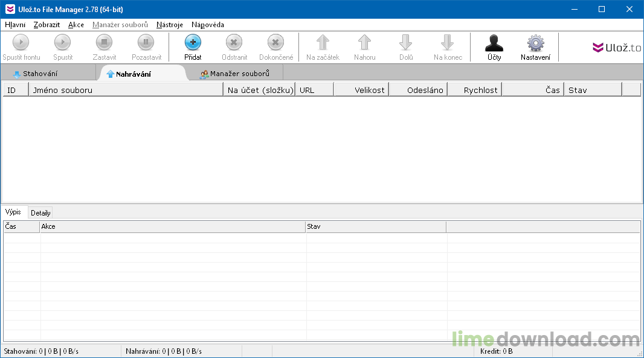The image size is (644, 358).
Task: Click the Stav header in upload list
Action: (x=593, y=90)
